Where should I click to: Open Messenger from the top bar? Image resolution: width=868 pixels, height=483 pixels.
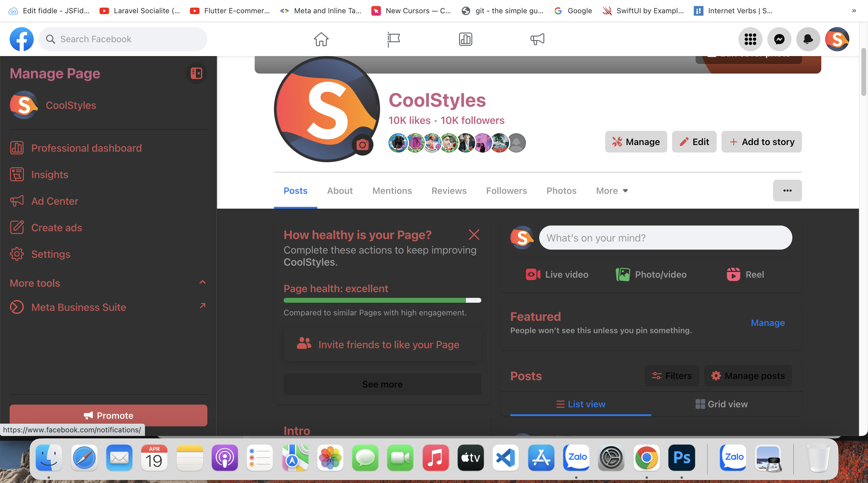[x=779, y=39]
